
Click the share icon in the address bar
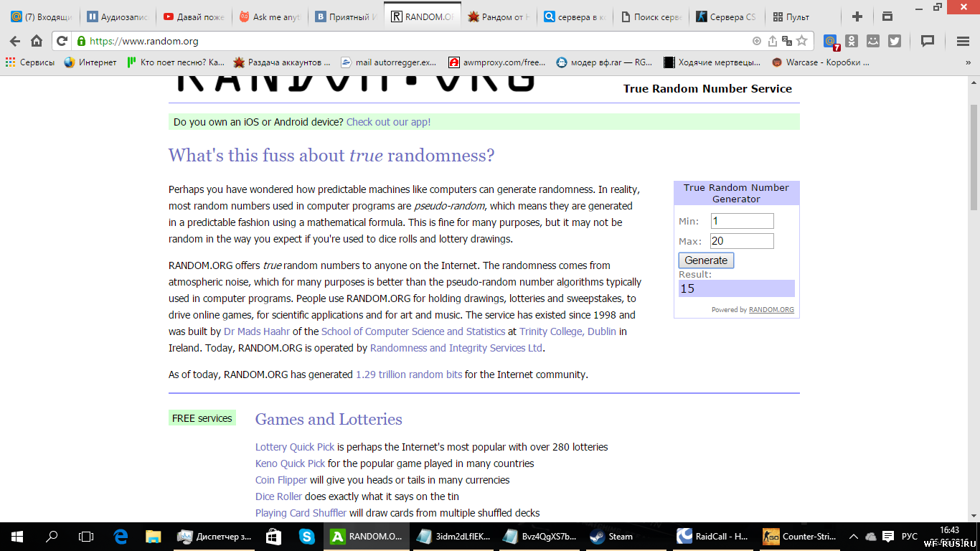(773, 41)
